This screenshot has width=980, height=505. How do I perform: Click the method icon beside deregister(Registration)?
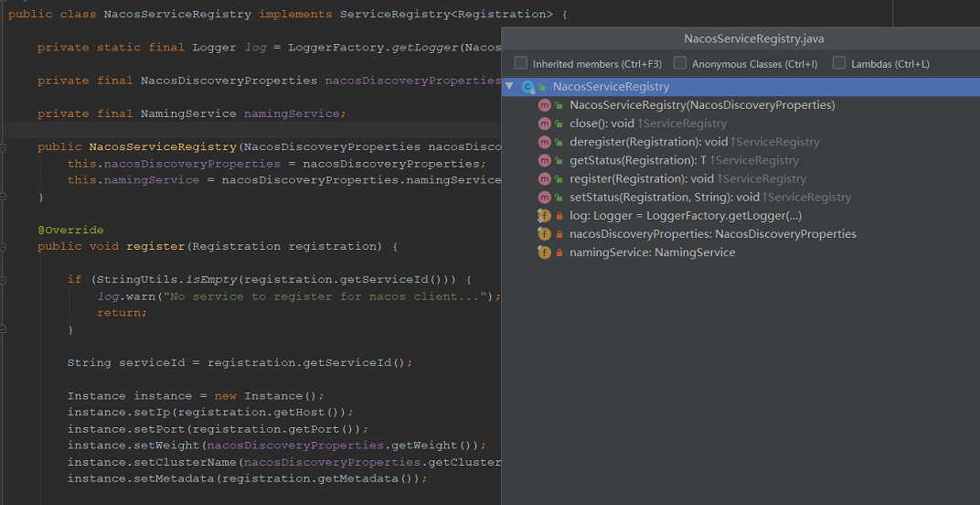click(544, 142)
